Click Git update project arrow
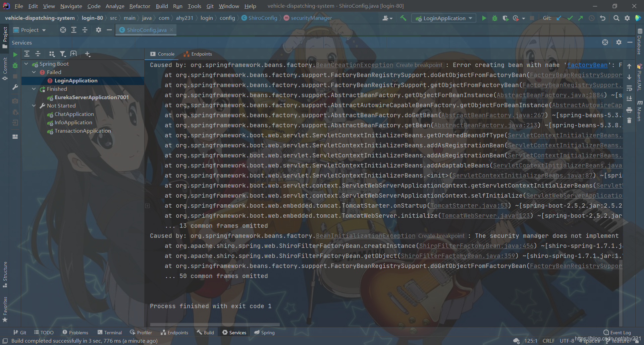This screenshot has width=644, height=345. click(x=559, y=18)
